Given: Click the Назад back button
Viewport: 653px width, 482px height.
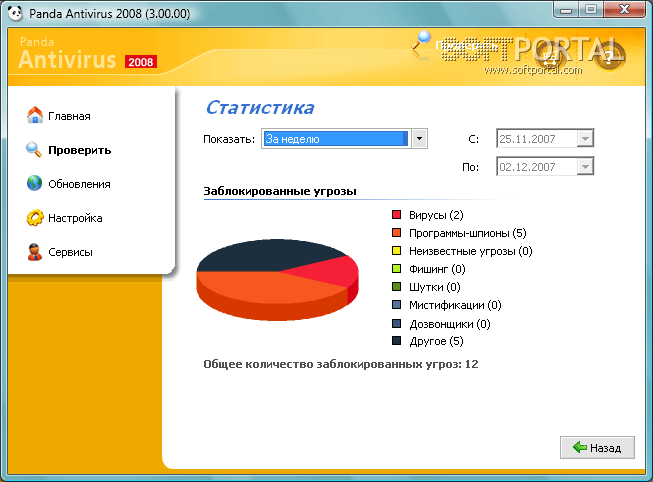Looking at the screenshot, I should coord(597,447).
